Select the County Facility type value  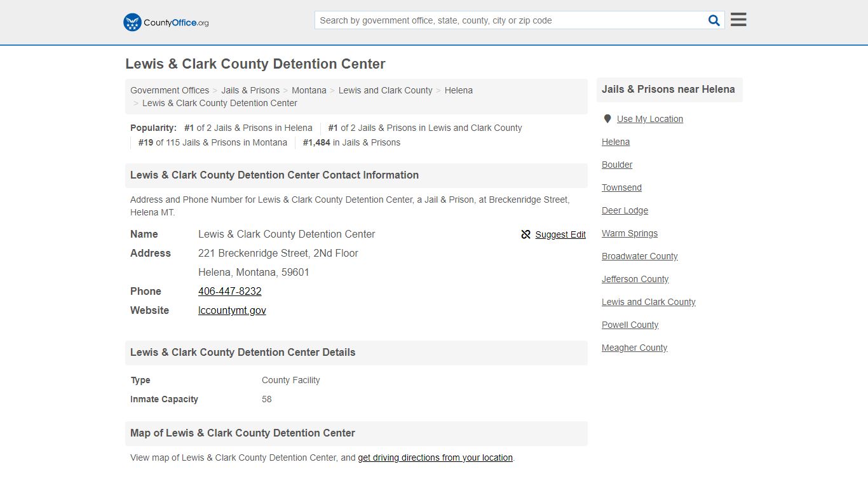(x=291, y=380)
